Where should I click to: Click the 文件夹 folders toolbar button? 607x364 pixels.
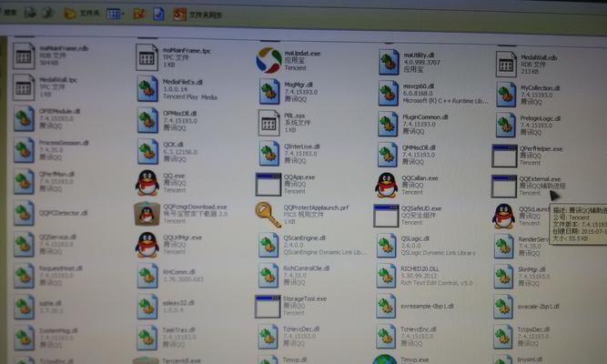pos(81,14)
